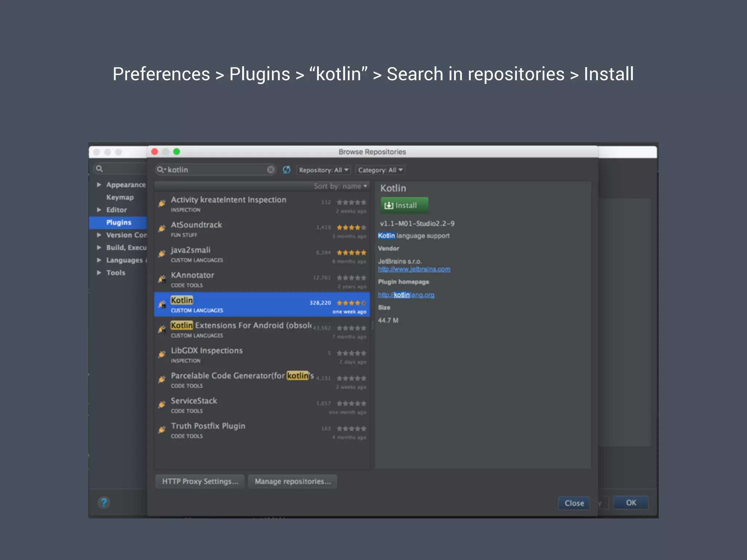This screenshot has width=747, height=560.
Task: Click the refresh repositories icon
Action: (x=287, y=170)
